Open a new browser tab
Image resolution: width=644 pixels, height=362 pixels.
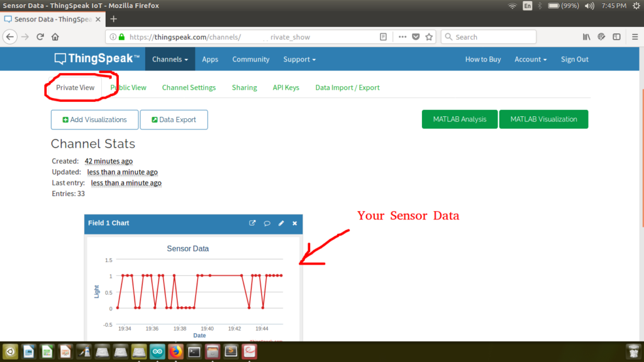114,19
